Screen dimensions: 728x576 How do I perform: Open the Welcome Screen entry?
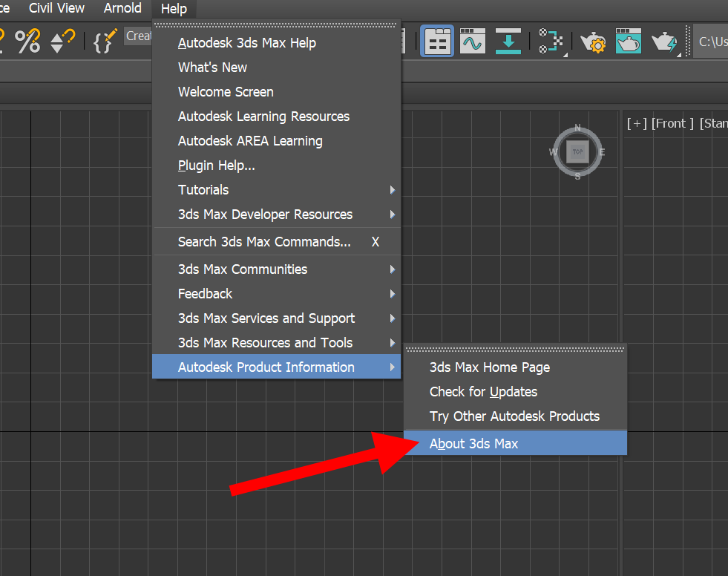(276, 92)
